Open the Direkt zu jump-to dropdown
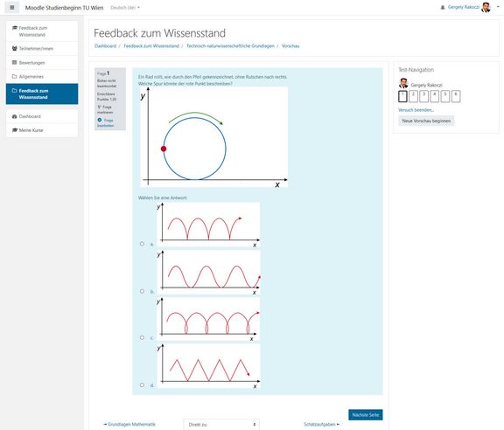Viewport: 504px width, 430px height. pos(221,424)
